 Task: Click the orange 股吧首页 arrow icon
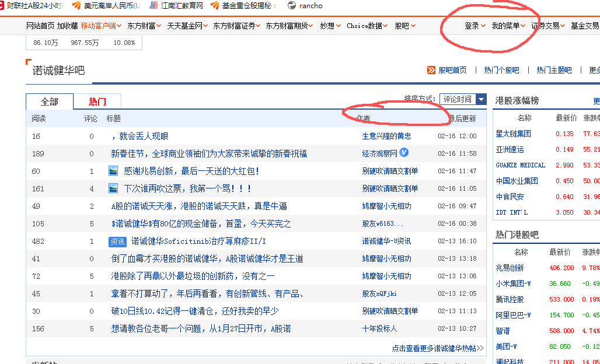tap(431, 70)
